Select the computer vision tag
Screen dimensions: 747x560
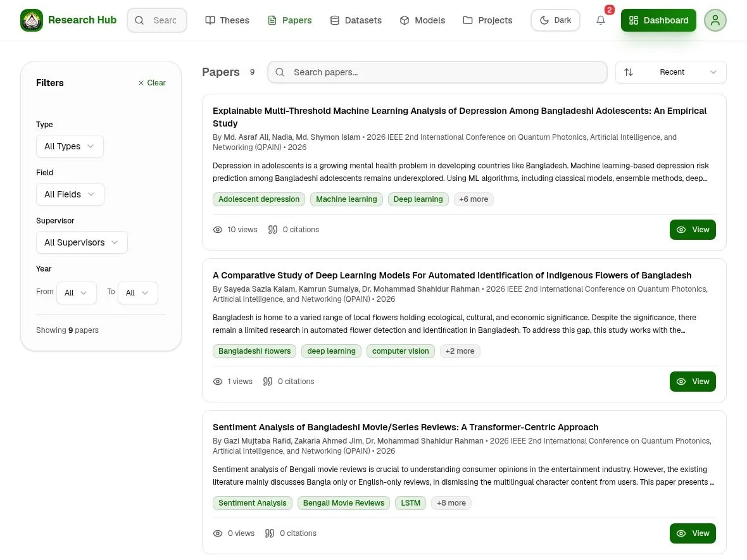click(400, 351)
